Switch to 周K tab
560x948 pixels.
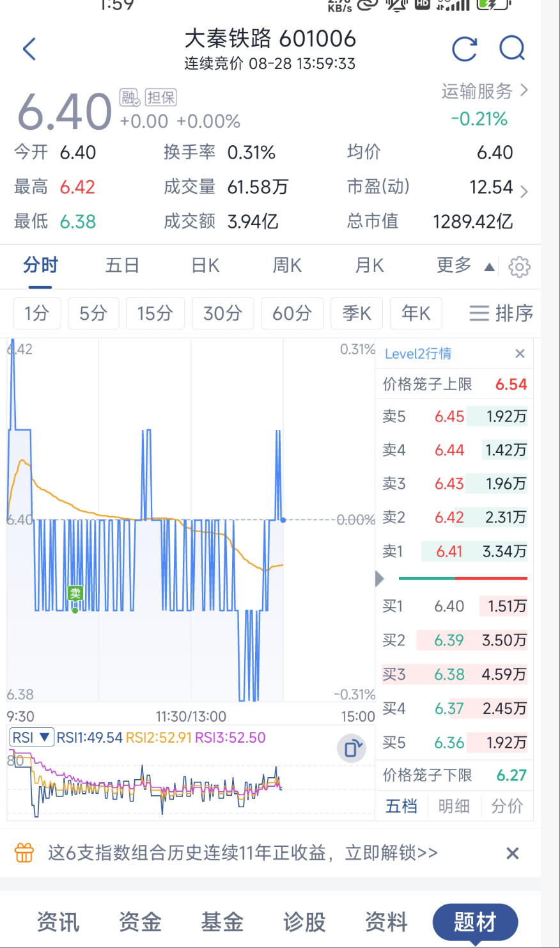[x=287, y=265]
